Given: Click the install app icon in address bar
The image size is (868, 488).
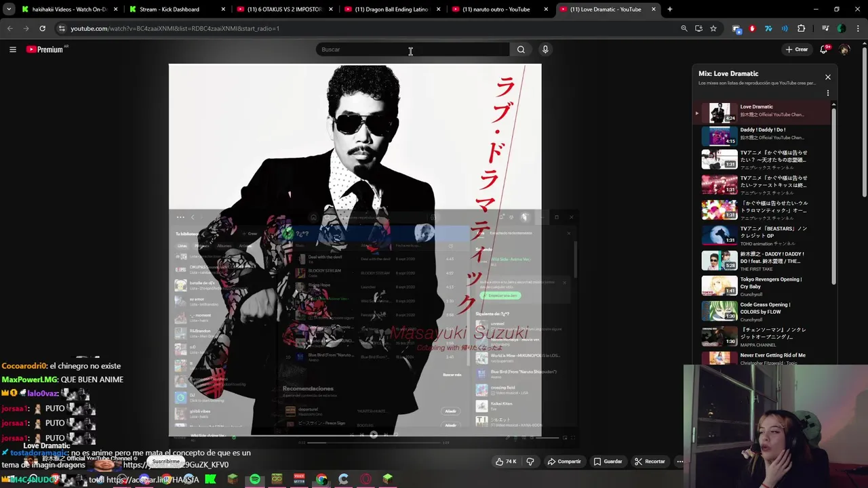Looking at the screenshot, I should pos(698,28).
